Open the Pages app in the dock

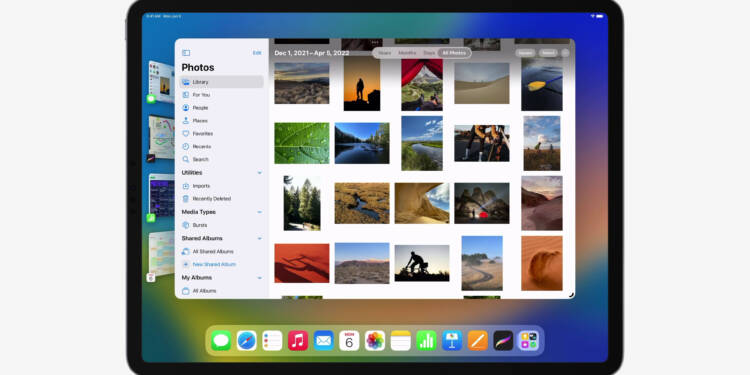478,341
